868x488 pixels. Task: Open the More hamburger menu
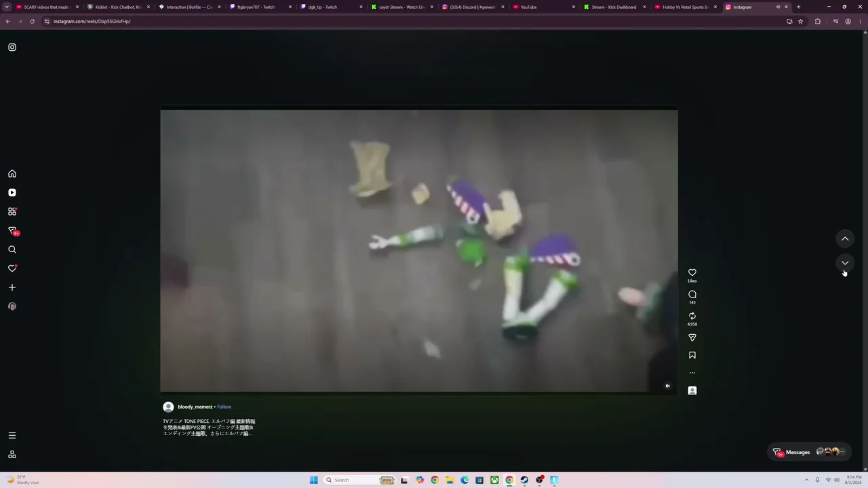tap(12, 435)
